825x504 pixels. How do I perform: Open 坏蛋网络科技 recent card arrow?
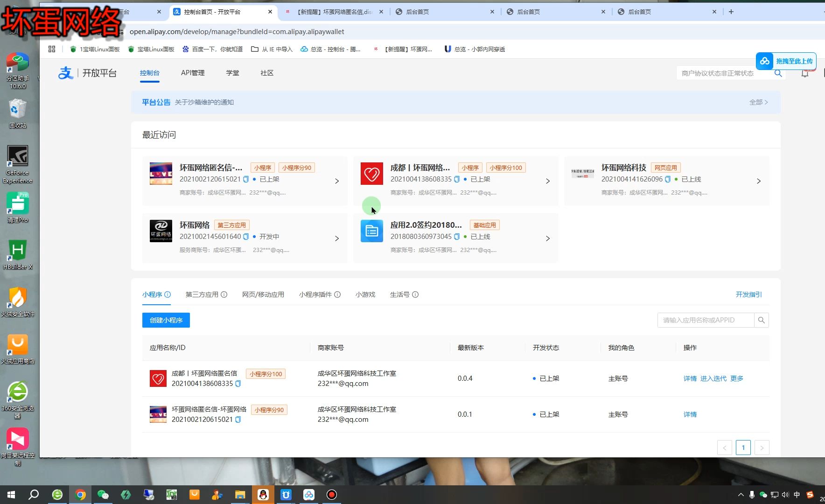tap(759, 181)
